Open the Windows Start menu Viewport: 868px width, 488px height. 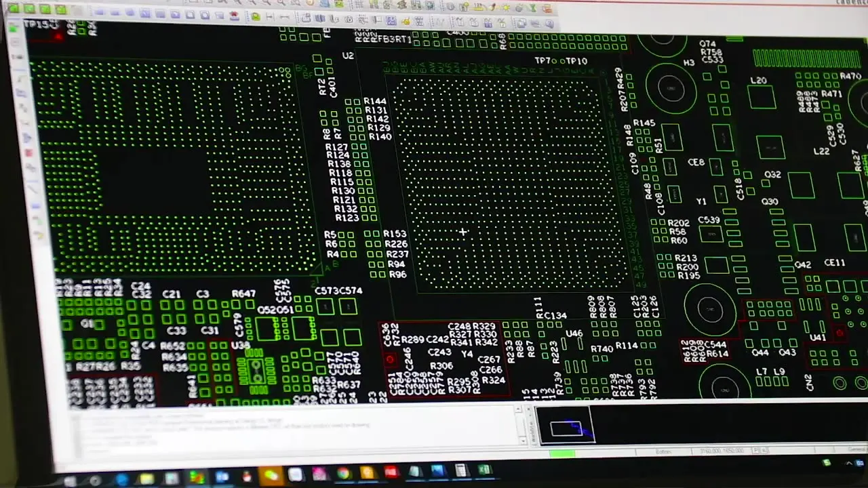(x=69, y=481)
